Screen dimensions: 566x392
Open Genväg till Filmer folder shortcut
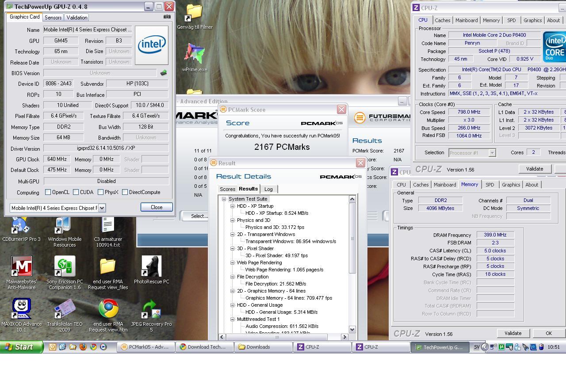click(x=195, y=17)
